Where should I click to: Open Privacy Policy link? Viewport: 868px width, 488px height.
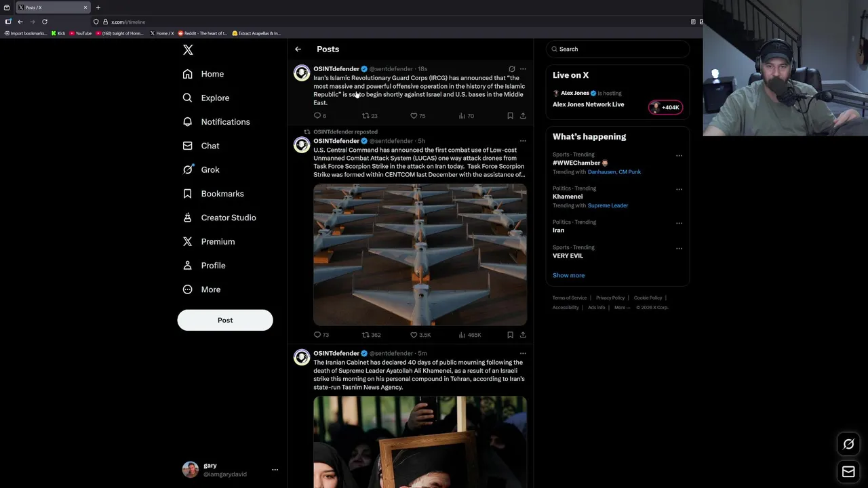pos(610,298)
